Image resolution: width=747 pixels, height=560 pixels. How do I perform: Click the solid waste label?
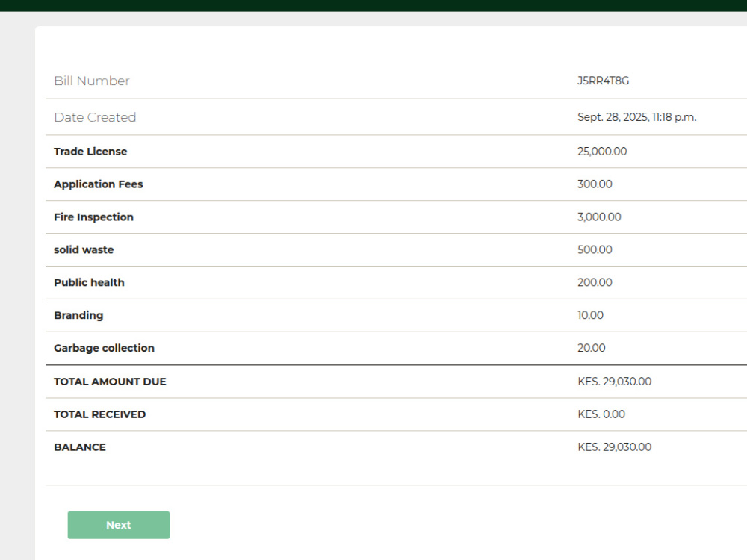coord(84,250)
